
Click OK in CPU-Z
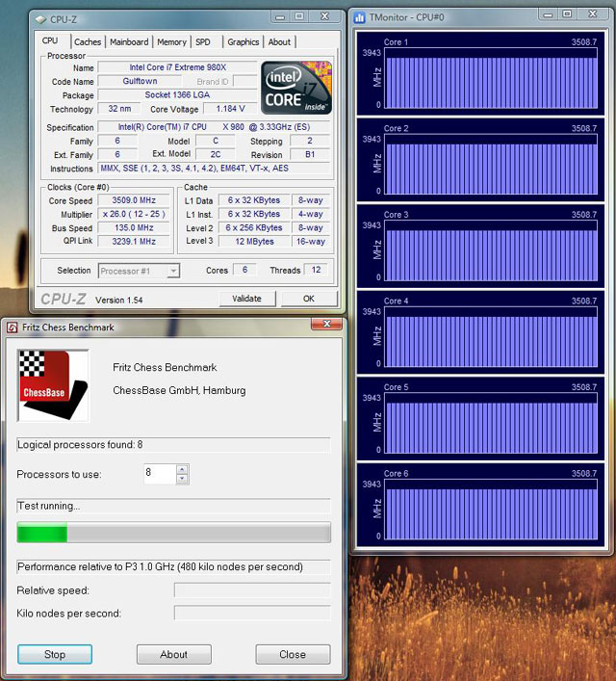tap(309, 299)
